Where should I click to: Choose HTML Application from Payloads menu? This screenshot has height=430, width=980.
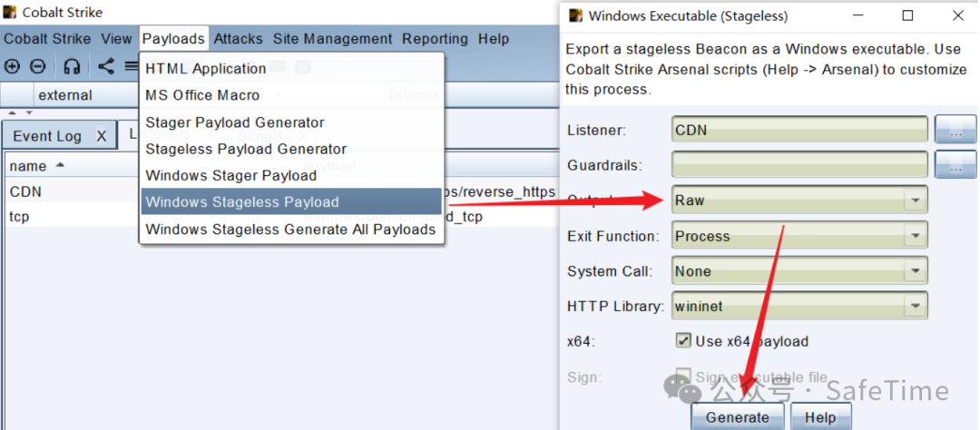tap(292, 68)
